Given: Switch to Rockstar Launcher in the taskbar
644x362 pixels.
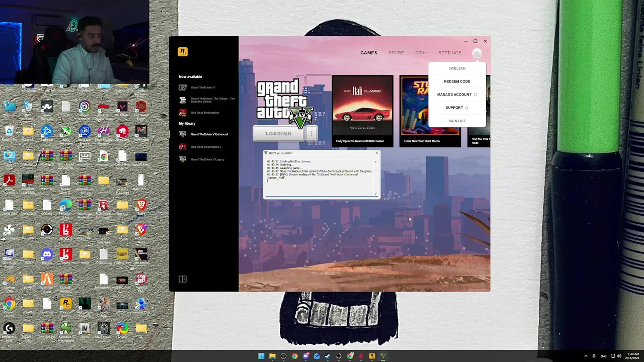Looking at the screenshot, I should 372,356.
